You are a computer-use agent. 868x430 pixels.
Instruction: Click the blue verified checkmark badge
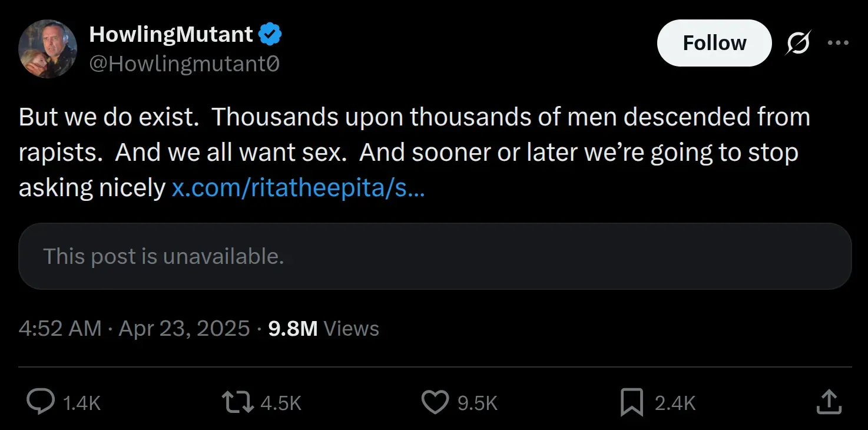coord(270,35)
